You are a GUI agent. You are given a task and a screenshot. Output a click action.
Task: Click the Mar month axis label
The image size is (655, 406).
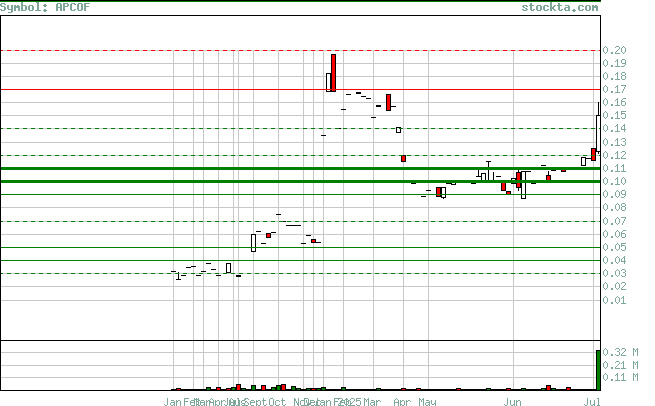[x=372, y=402]
